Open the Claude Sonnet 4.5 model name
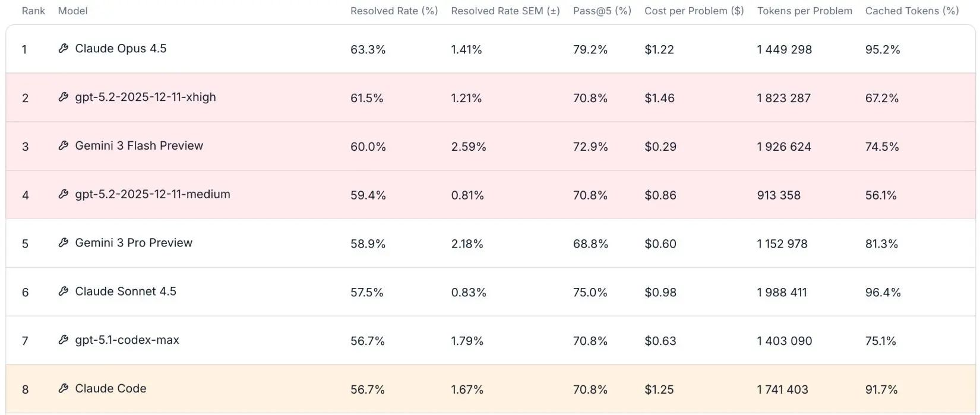Viewport: 980px width, 415px height. (x=125, y=292)
